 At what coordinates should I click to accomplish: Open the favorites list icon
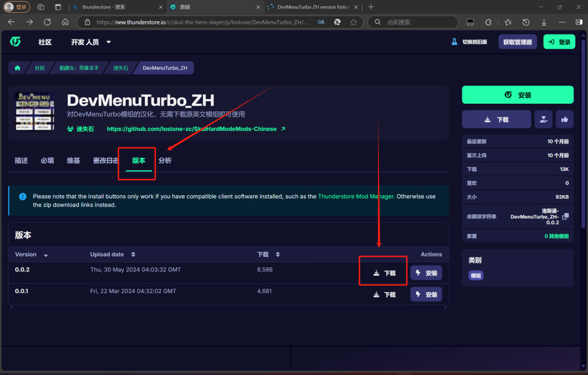pos(508,22)
